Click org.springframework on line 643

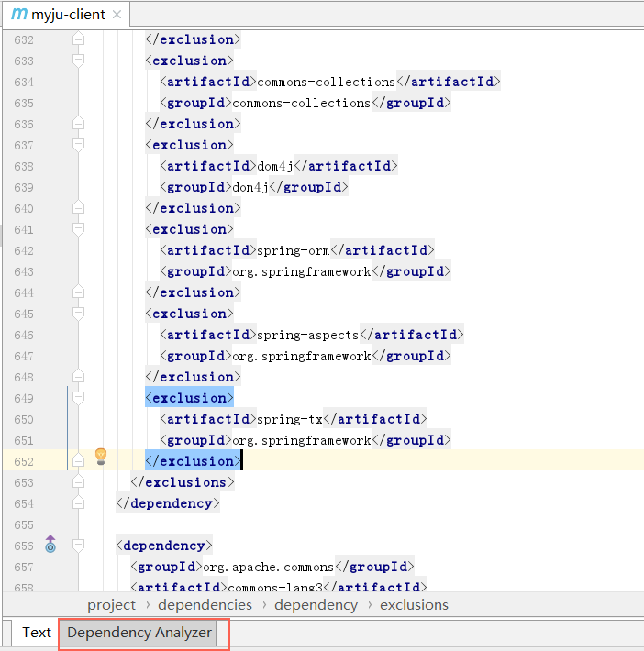pos(302,271)
